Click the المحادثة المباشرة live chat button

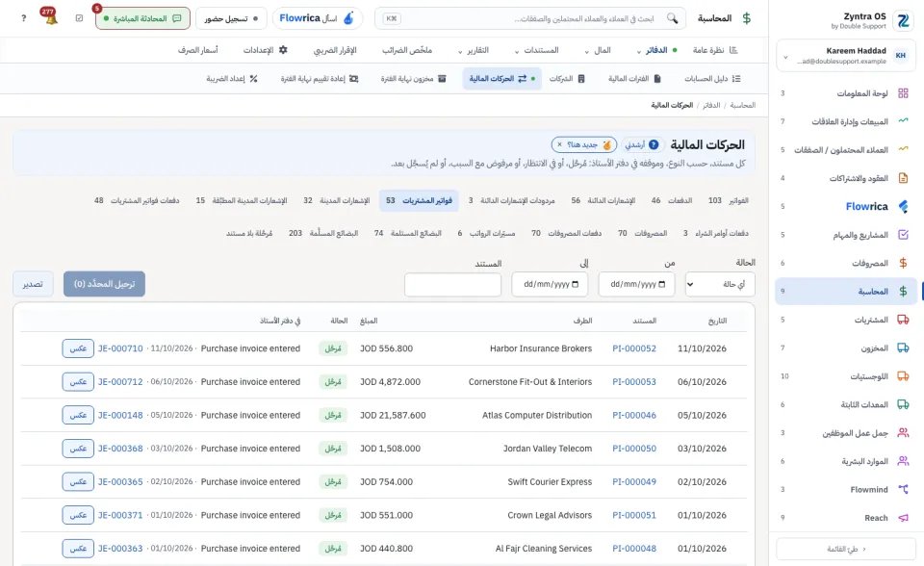142,18
